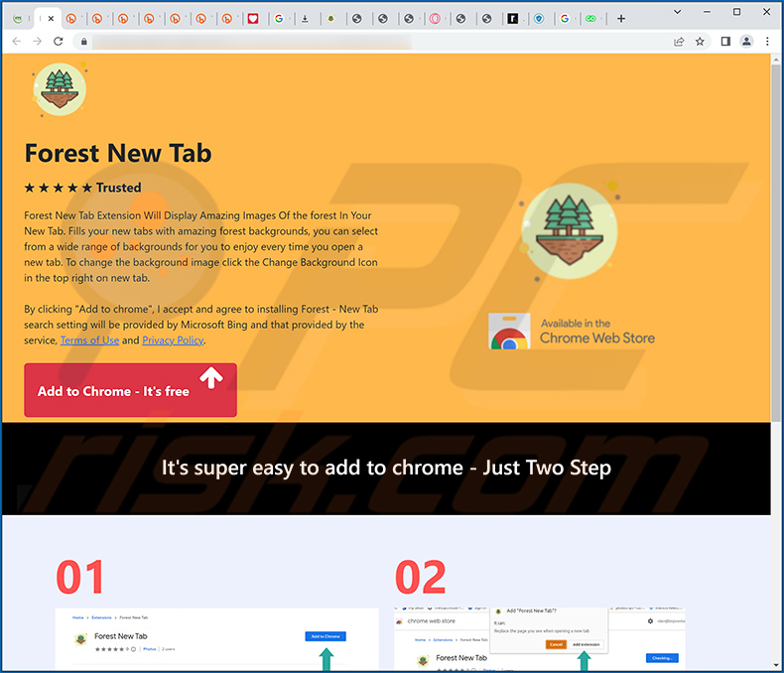
Task: Open the Privacy Policy link
Action: coord(173,340)
